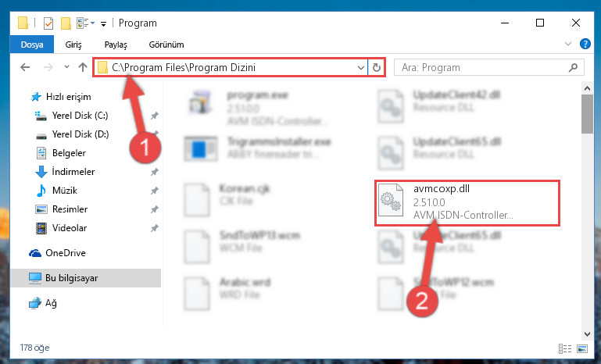Click the Back navigation arrow
This screenshot has height=364, width=601.
click(25, 67)
